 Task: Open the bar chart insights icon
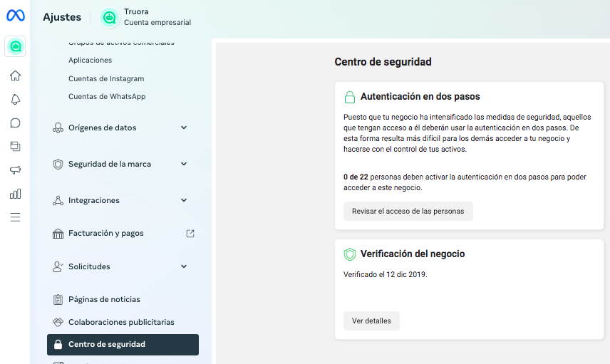coord(15,194)
